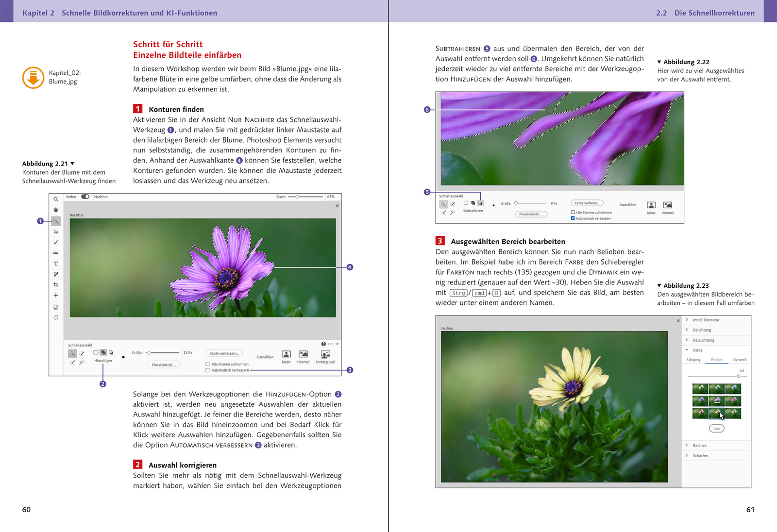Click Pinseleinstell. button in the Subtrahieren panel
The image size is (777, 532).
[x=531, y=214]
